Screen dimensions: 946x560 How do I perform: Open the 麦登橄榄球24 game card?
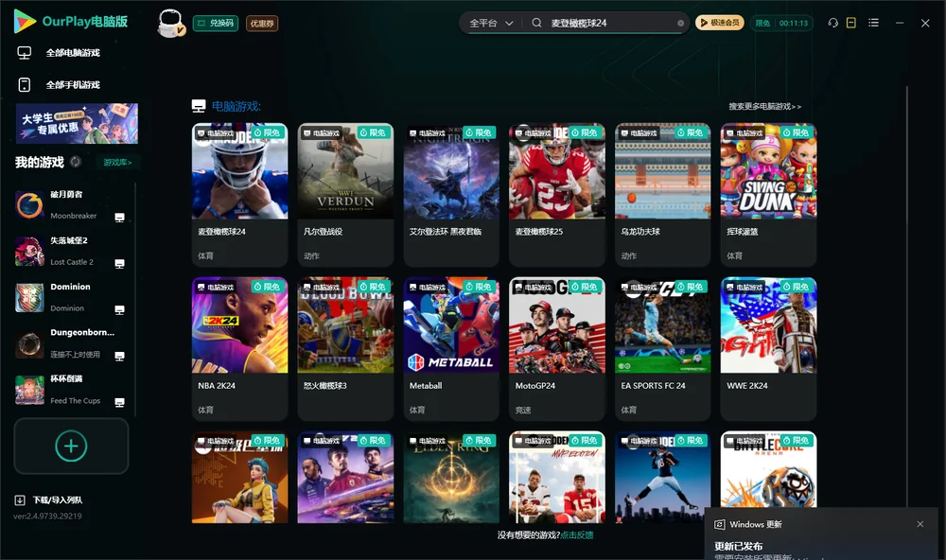[239, 195]
